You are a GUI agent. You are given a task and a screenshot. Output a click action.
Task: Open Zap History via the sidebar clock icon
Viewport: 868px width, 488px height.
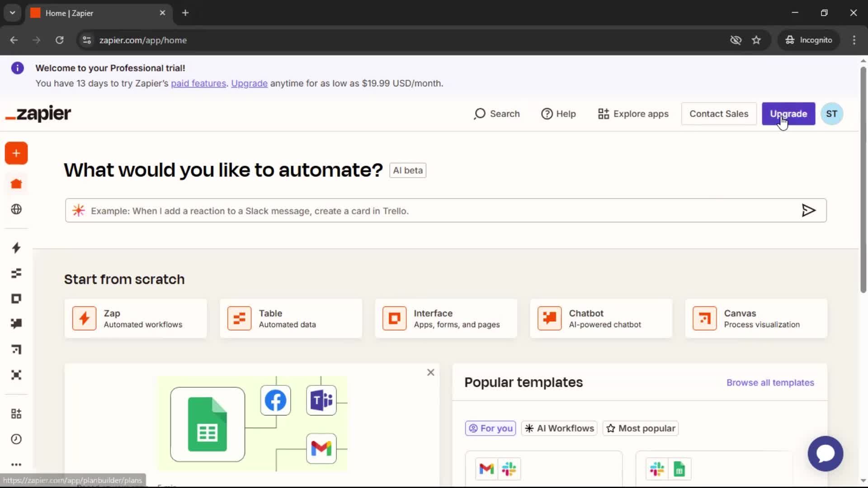tap(16, 439)
